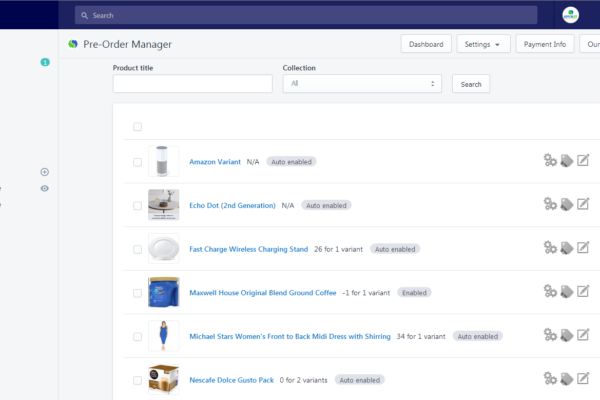600x400 pixels.
Task: Click the wireless charging stand thumbnail
Action: point(163,248)
